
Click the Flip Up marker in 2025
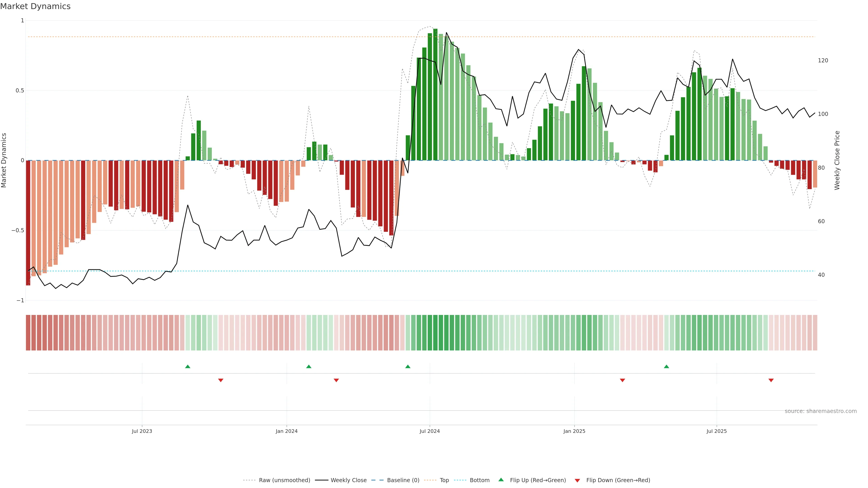pos(666,366)
